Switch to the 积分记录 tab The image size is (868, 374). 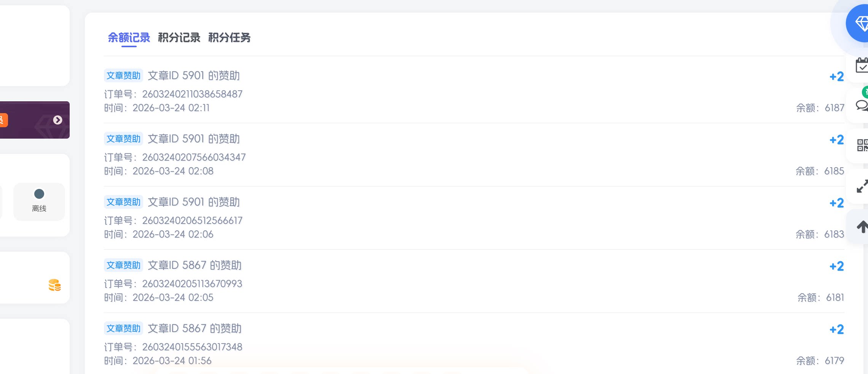click(179, 38)
